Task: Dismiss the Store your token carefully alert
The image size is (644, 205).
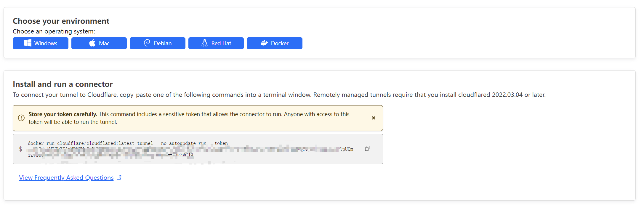Action: (x=374, y=118)
